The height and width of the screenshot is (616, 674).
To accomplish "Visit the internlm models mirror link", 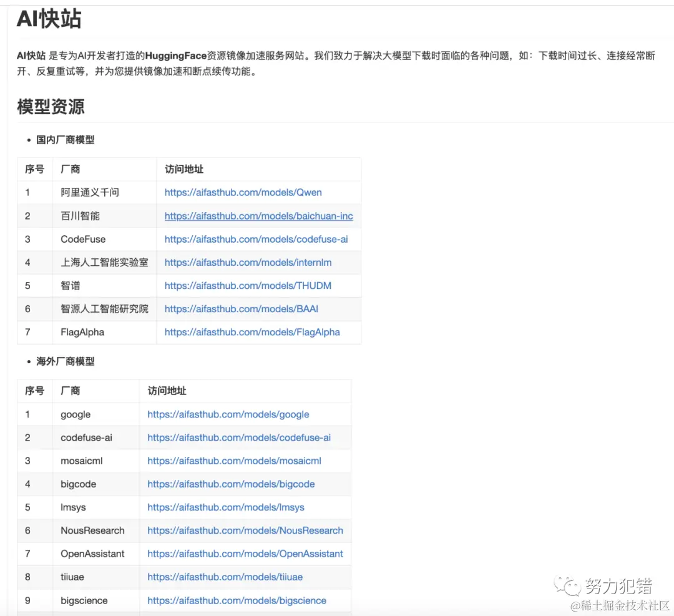I will 248,262.
